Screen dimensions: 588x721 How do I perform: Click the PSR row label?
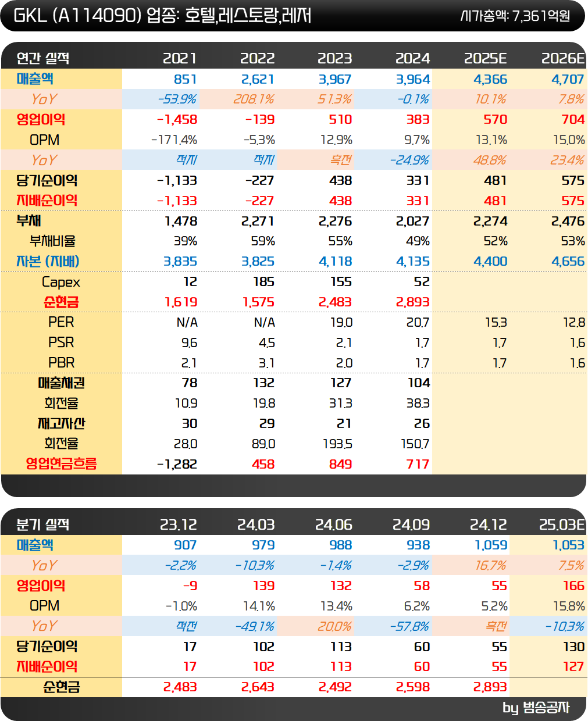click(61, 342)
